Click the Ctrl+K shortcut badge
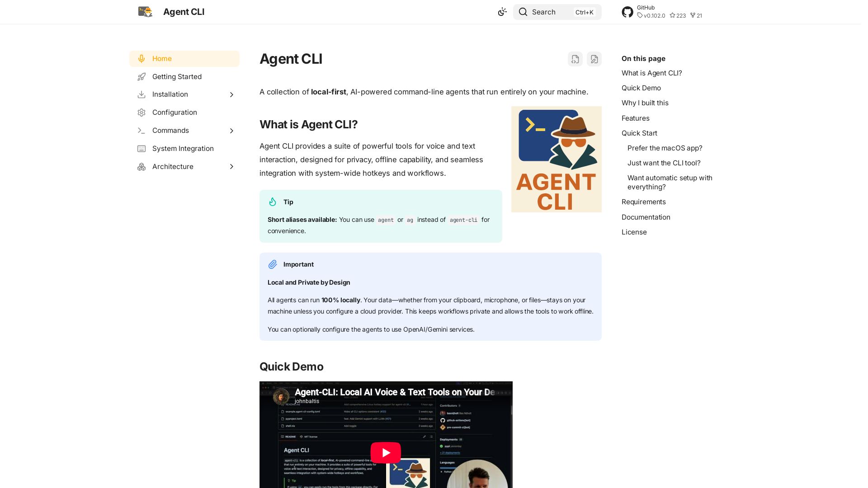This screenshot has width=868, height=488. tap(584, 12)
